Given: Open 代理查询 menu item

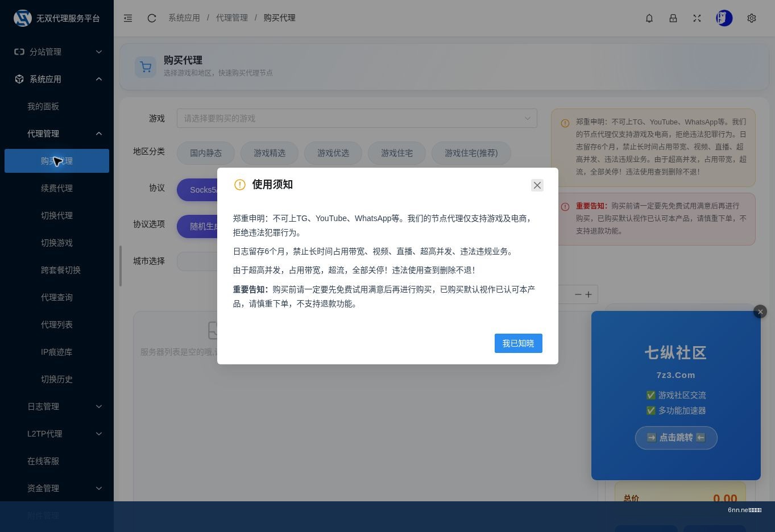Looking at the screenshot, I should [x=57, y=297].
